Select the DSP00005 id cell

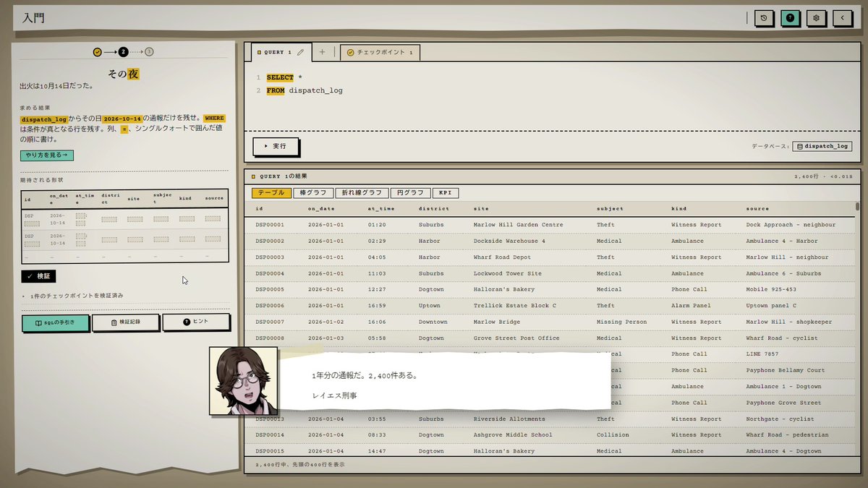coord(270,289)
